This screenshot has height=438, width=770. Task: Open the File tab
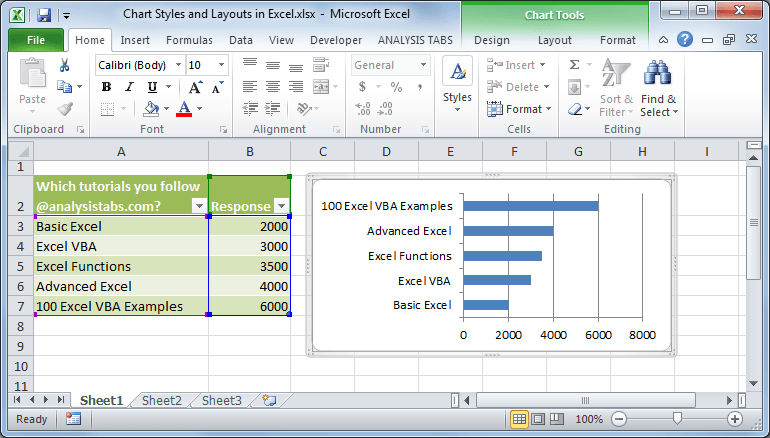click(36, 40)
